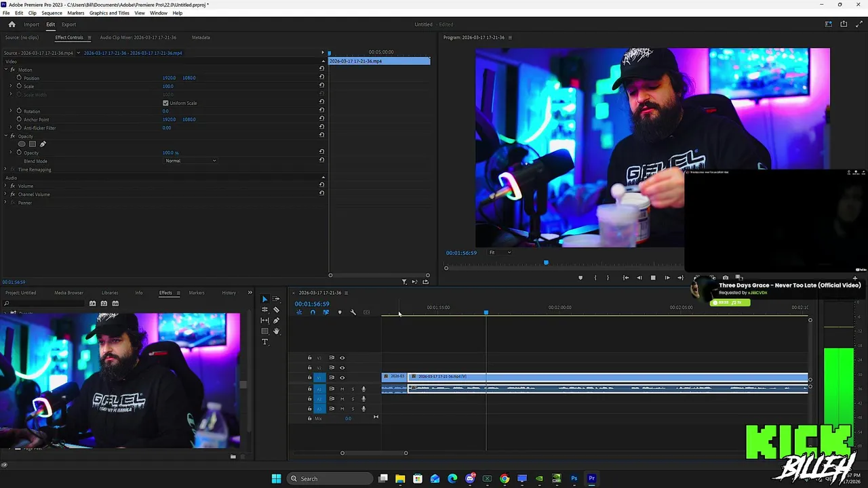This screenshot has width=868, height=488.
Task: Select the Hand tool
Action: [276, 331]
